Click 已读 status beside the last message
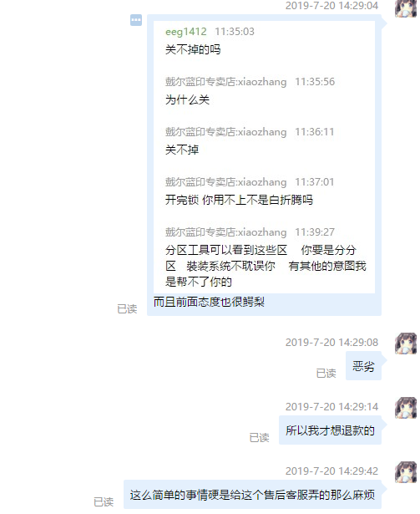 [104, 501]
